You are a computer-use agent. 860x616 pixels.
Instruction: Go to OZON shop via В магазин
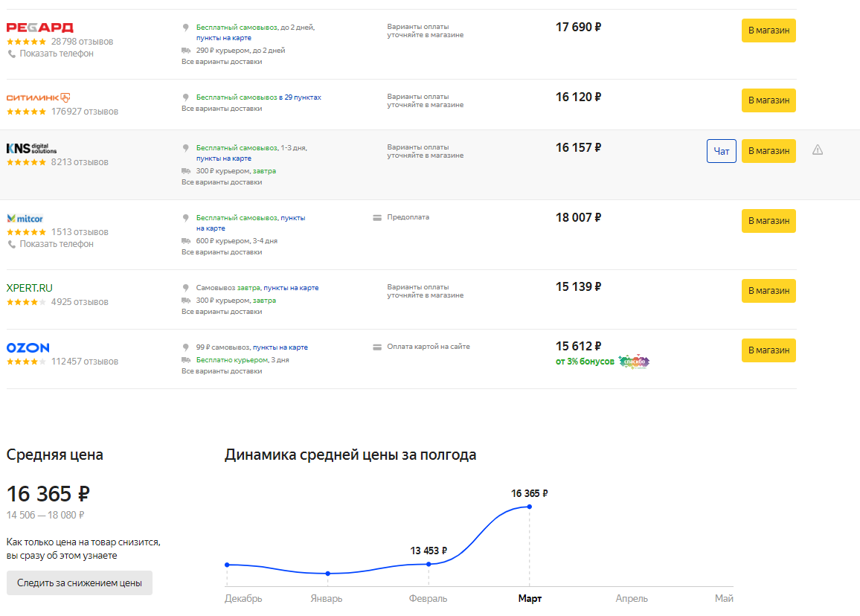point(768,350)
